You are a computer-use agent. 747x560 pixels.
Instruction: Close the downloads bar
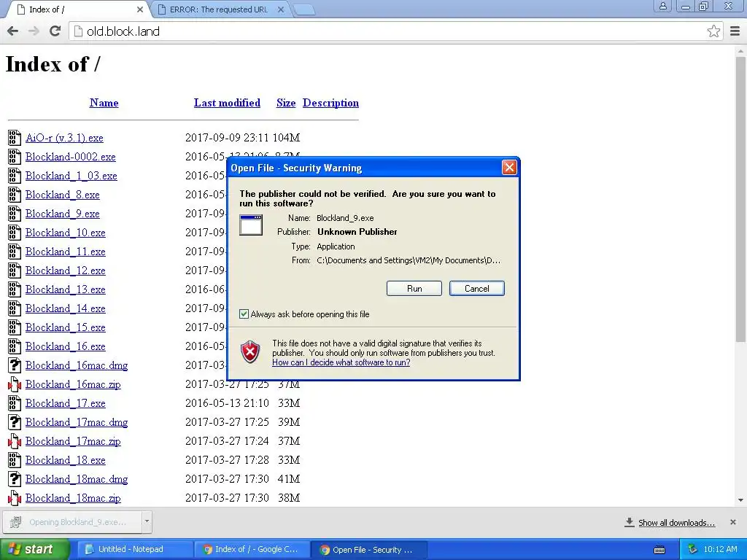[x=733, y=522]
